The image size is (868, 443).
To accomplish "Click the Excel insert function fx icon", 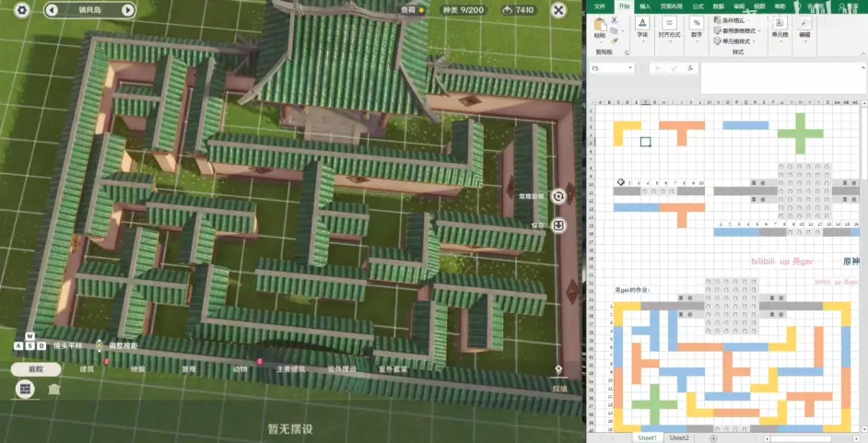I will pyautogui.click(x=690, y=68).
